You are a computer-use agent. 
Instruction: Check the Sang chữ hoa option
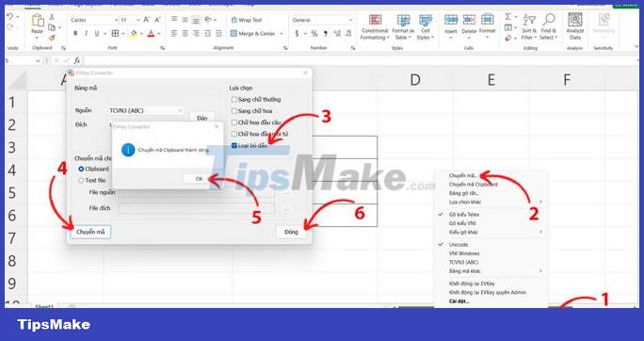click(x=234, y=111)
